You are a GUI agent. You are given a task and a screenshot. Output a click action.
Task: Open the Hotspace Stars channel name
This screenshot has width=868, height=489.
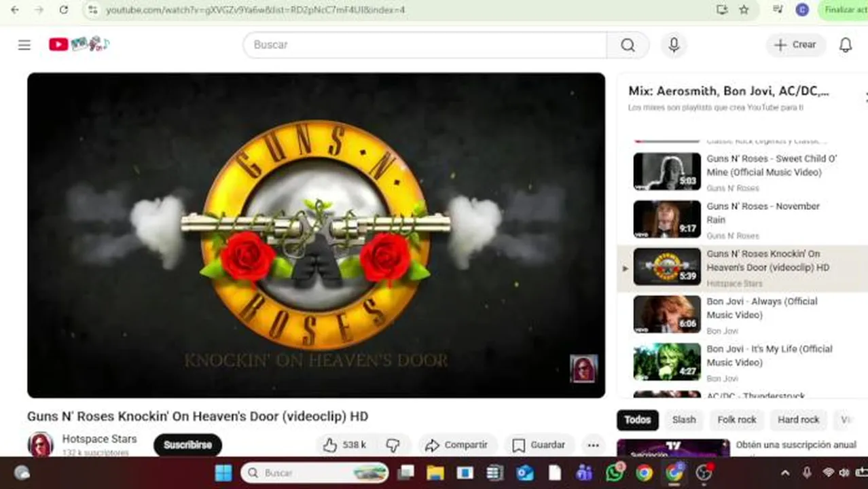point(99,439)
